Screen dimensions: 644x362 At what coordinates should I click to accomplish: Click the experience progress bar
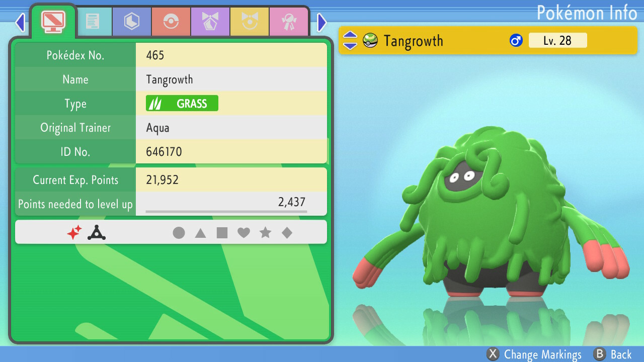(226, 212)
